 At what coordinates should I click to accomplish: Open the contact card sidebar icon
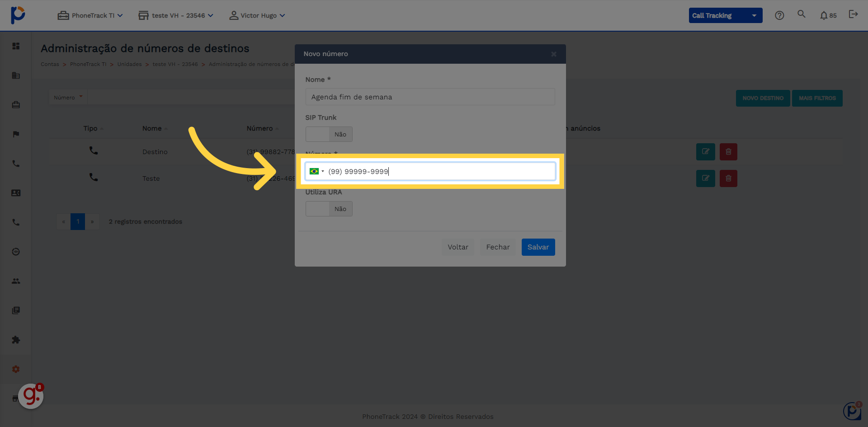point(16,193)
